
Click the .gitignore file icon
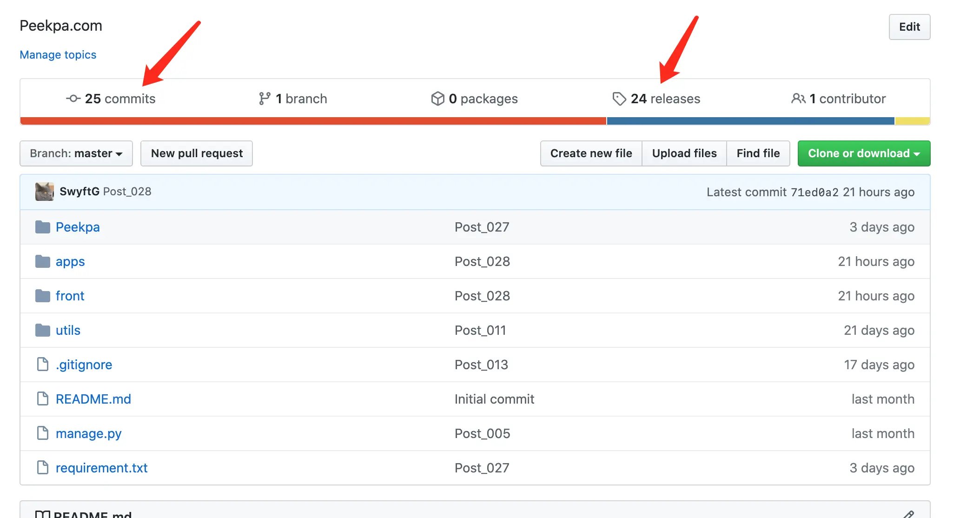(43, 365)
